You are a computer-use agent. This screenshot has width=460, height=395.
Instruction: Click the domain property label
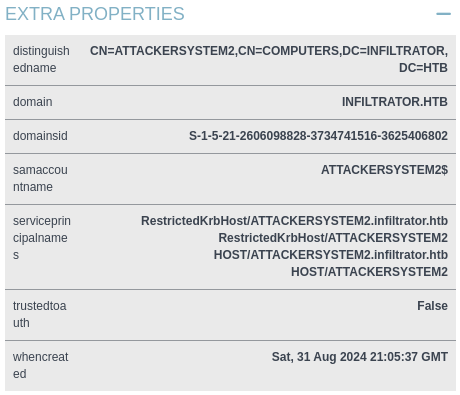click(33, 102)
